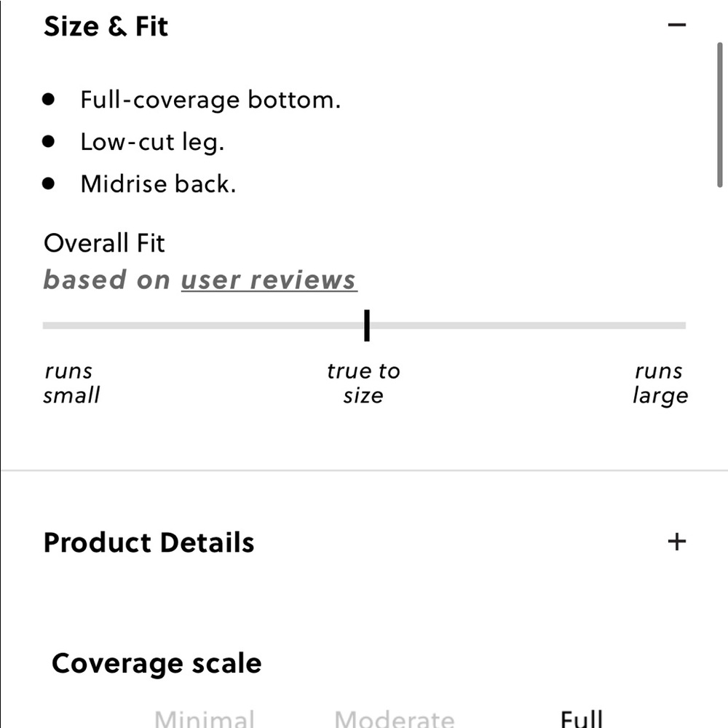Select the Minimal coverage label
This screenshot has height=728, width=728.
click(x=205, y=719)
